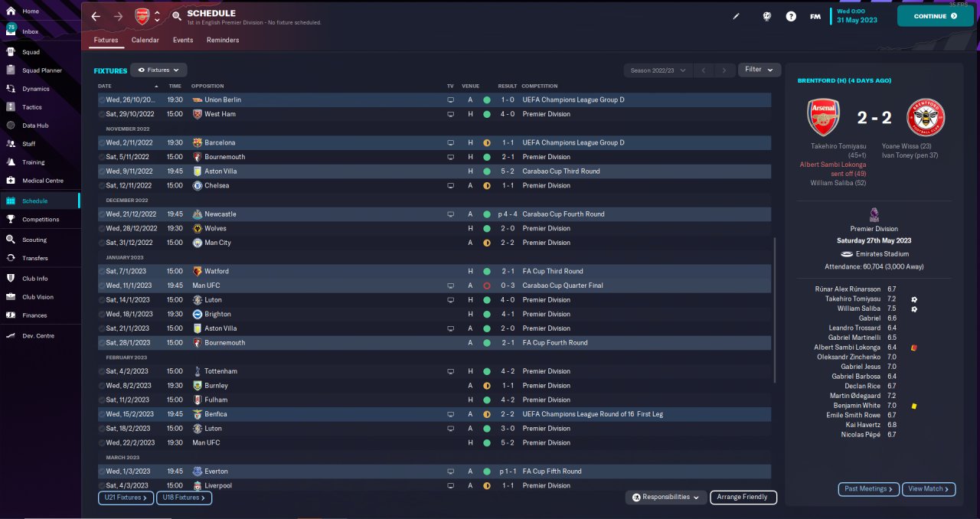Open the Finances icon
The height and width of the screenshot is (519, 980).
11,315
